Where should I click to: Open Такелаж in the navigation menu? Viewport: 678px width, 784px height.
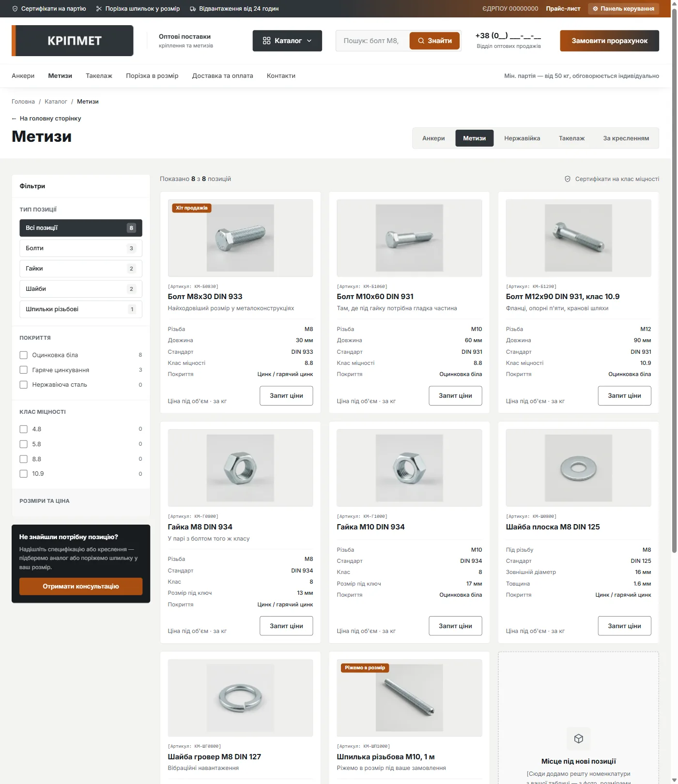[99, 76]
